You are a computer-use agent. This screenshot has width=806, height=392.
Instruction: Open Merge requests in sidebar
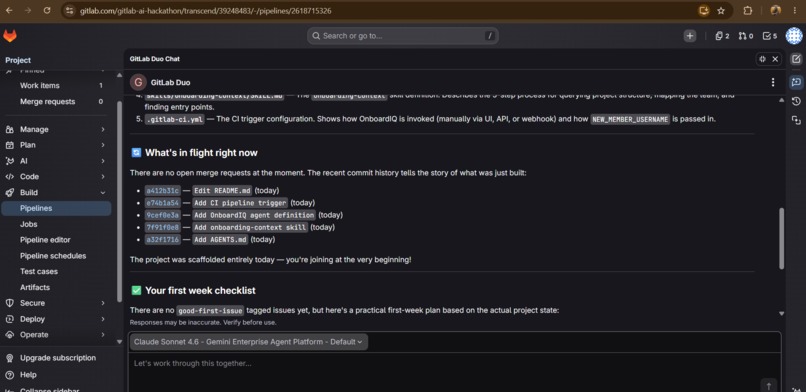click(x=56, y=102)
